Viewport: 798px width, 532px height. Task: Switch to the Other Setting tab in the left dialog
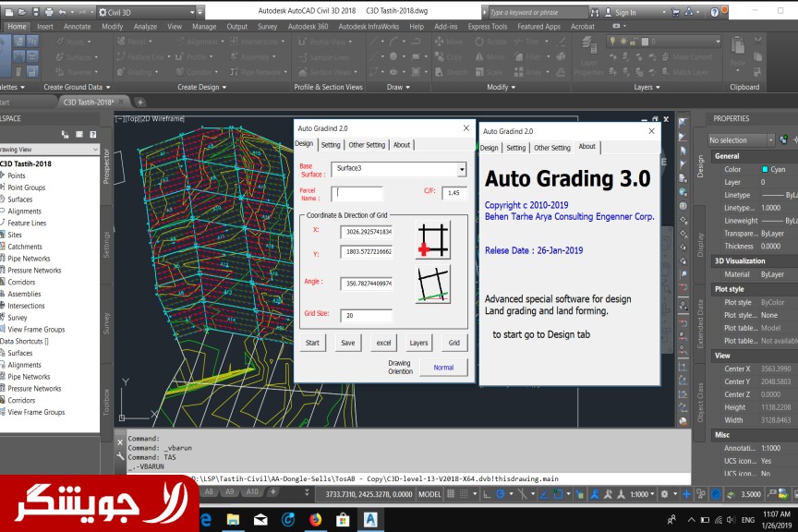367,145
